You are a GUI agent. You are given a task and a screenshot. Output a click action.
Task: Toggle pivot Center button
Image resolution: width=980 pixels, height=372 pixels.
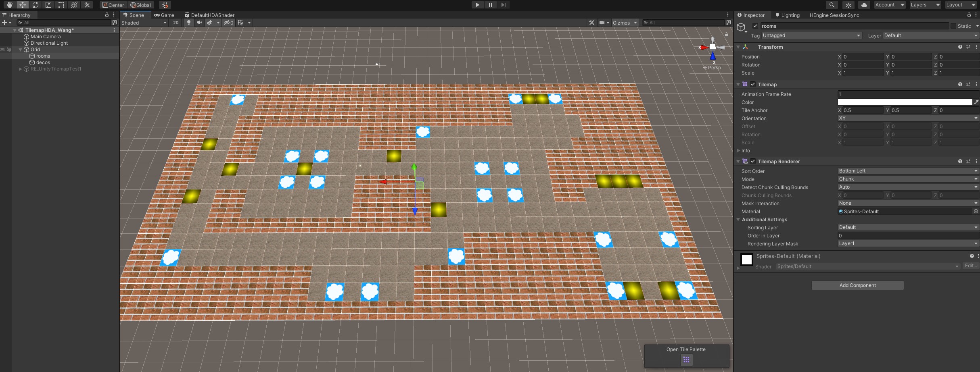point(113,5)
